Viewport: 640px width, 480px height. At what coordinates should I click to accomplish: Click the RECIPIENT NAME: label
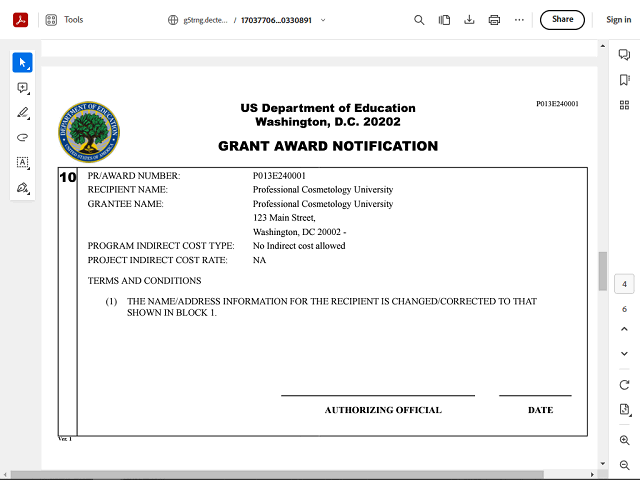tap(128, 189)
